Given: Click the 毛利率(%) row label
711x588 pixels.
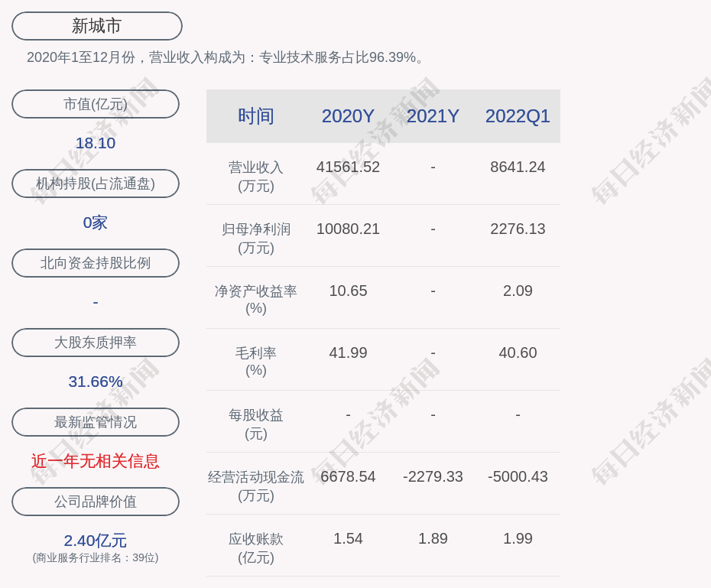Looking at the screenshot, I should coord(256,362).
